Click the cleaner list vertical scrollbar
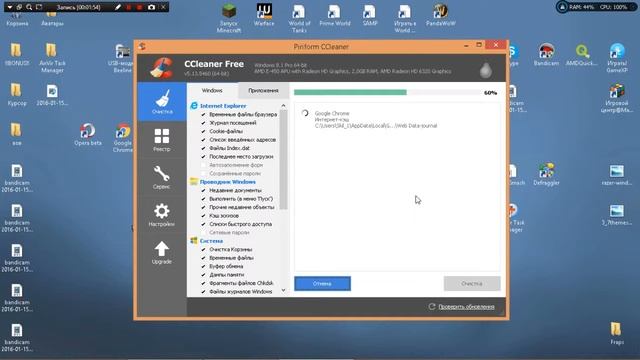This screenshot has width=640, height=360. pyautogui.click(x=283, y=159)
